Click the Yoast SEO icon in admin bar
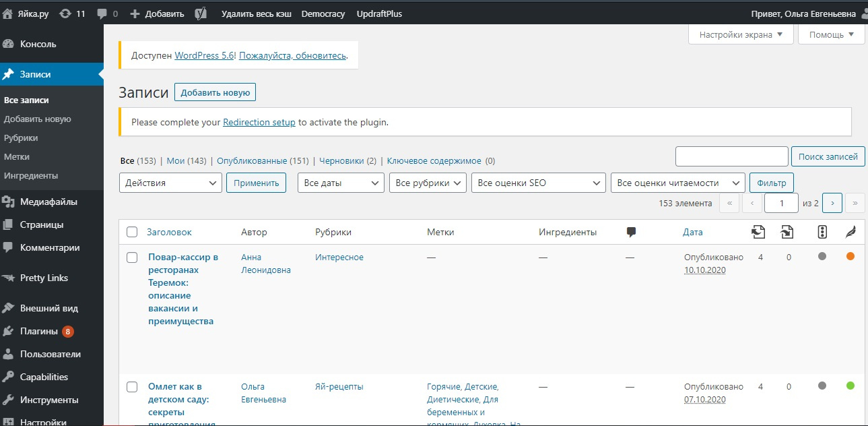Screen dimensions: 868x426 click(201, 13)
